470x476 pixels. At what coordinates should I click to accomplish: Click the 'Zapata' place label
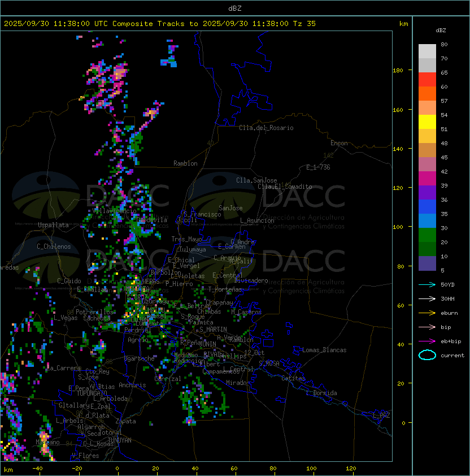coord(125,421)
